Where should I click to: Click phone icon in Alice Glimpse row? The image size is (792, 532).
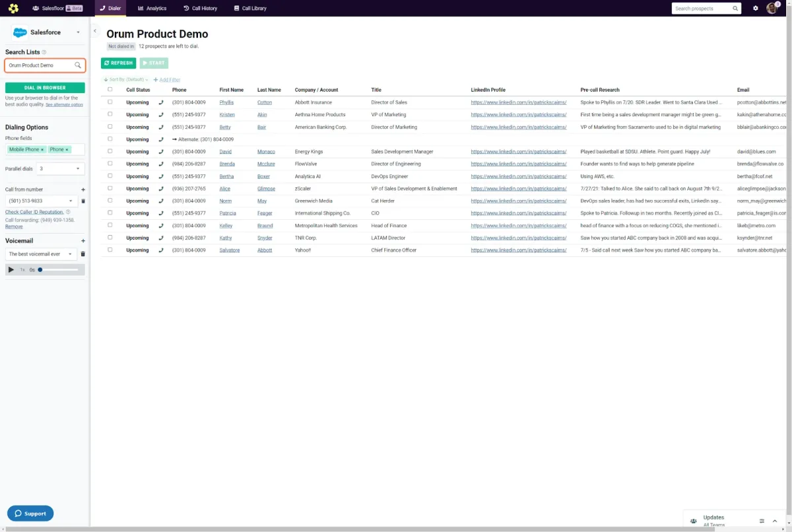coord(161,189)
